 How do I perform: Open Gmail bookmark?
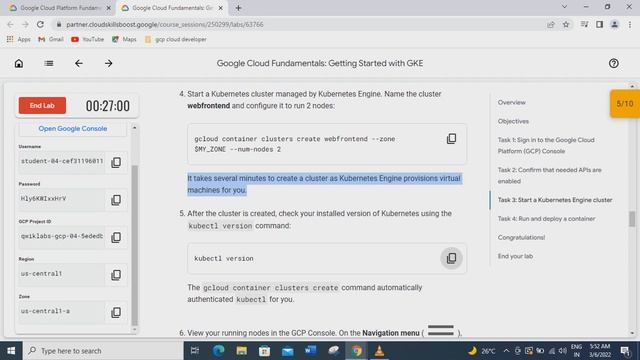[51, 39]
